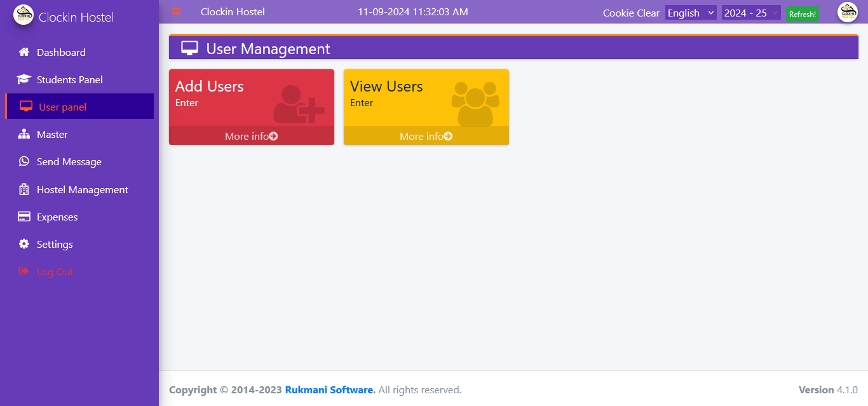868x406 pixels.
Task: Click the Rukmani Software link
Action: pos(330,389)
